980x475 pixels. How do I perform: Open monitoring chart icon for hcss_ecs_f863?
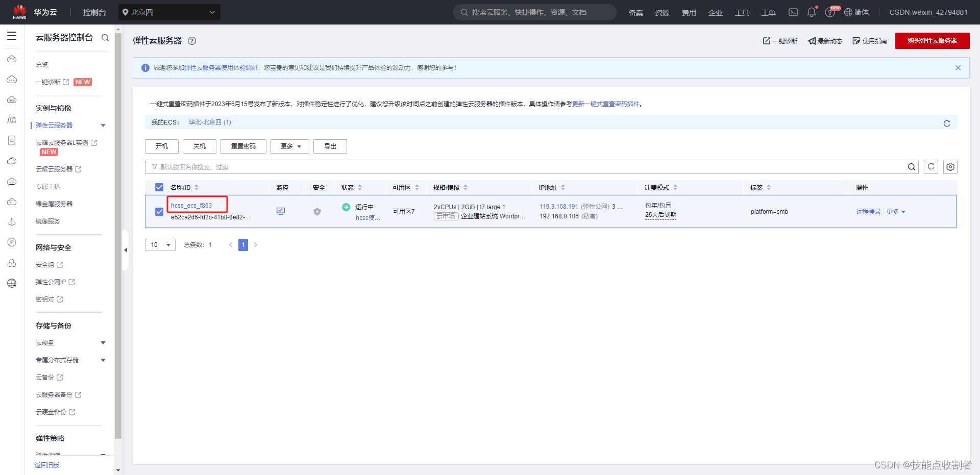(x=281, y=211)
